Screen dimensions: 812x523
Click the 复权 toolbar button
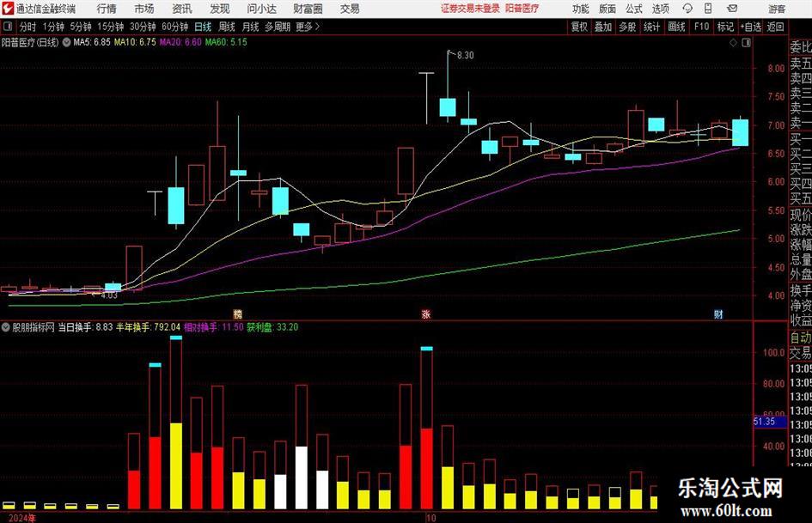point(579,27)
